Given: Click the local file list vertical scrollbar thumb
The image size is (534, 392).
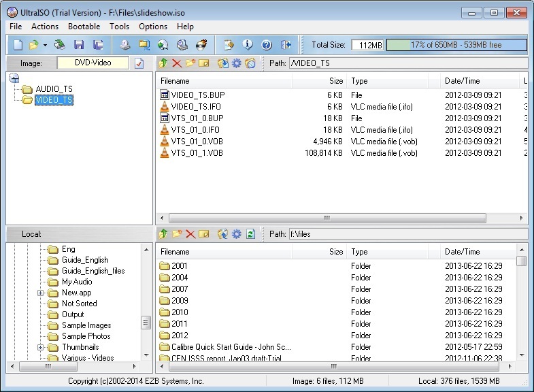Looking at the screenshot, I should (x=521, y=261).
